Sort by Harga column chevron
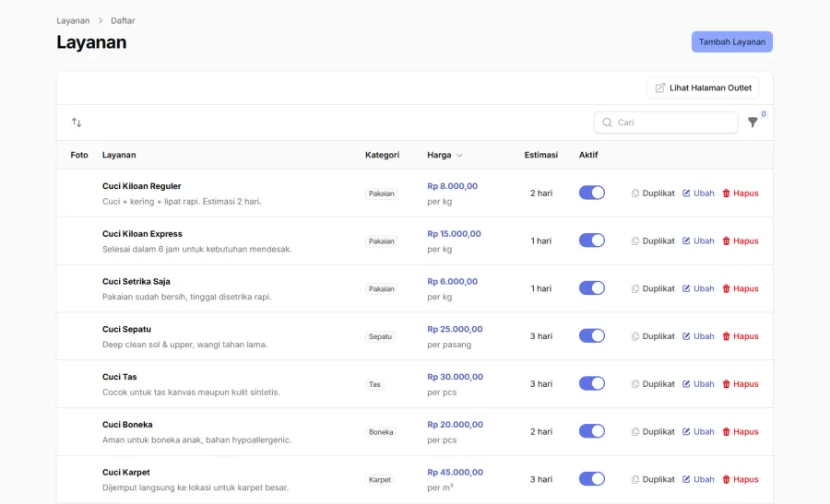The height and width of the screenshot is (504, 830). click(459, 155)
